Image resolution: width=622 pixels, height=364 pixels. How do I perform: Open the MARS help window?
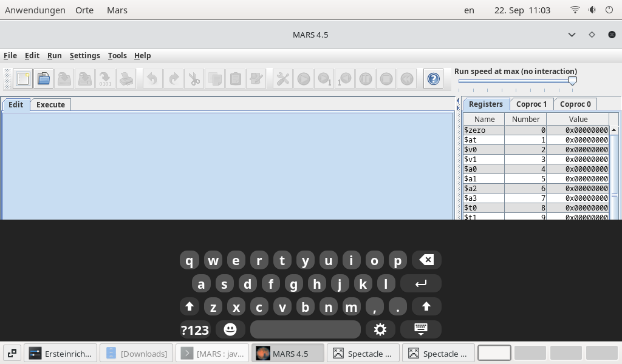[x=433, y=78]
